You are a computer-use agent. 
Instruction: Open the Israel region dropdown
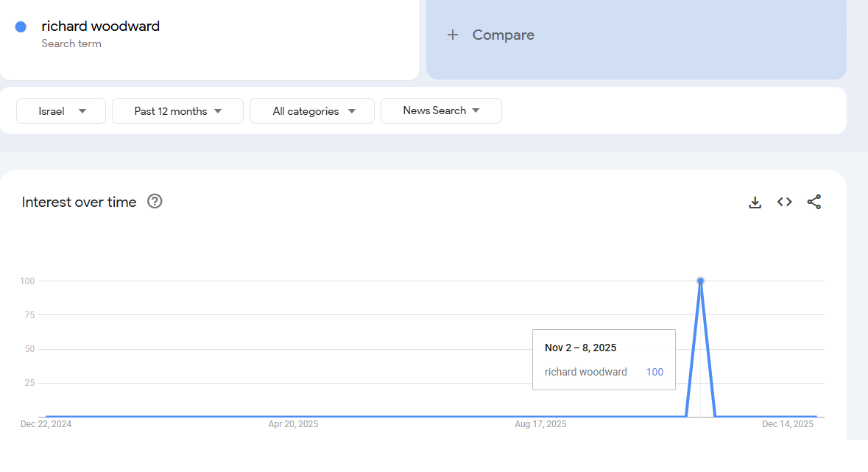61,110
